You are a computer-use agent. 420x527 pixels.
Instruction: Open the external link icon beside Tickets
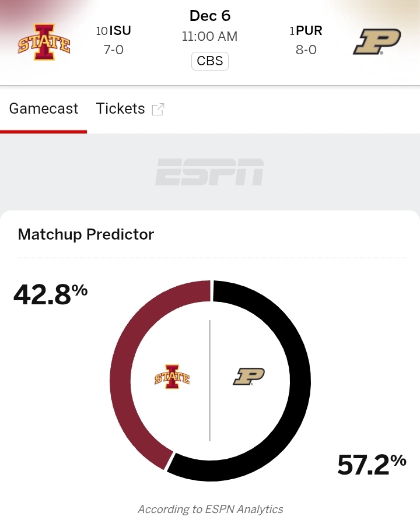pyautogui.click(x=158, y=109)
